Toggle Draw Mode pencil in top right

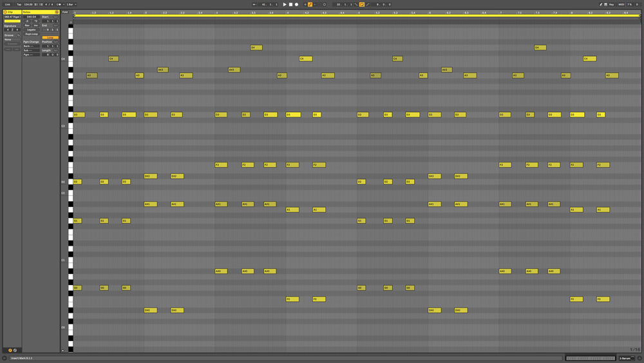(601, 5)
